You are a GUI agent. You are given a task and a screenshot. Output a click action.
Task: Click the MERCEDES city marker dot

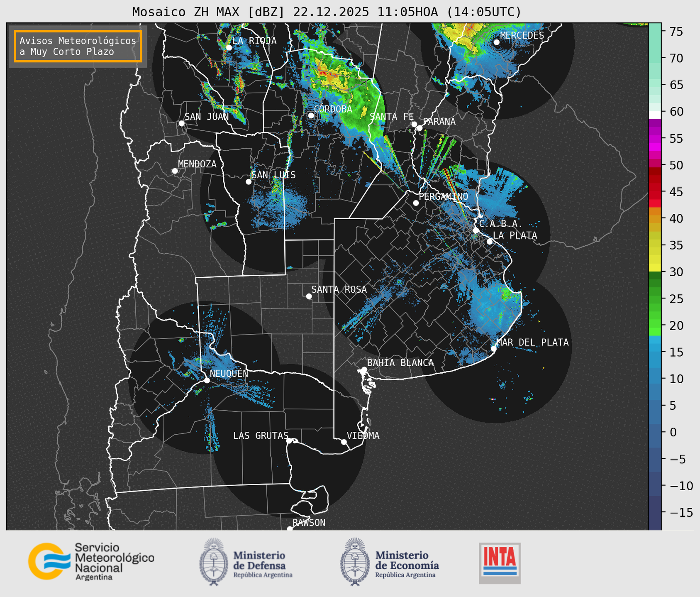coord(497,42)
